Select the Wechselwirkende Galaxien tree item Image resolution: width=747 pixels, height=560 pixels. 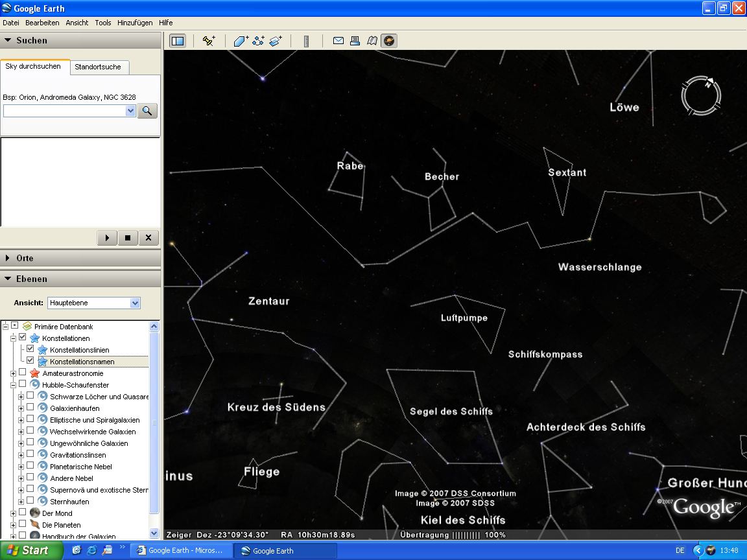[93, 432]
